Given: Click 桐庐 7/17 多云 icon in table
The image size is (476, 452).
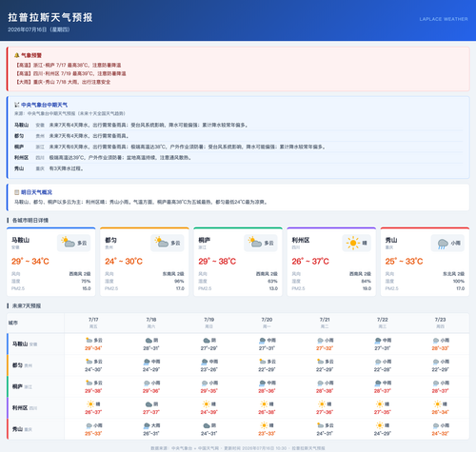Looking at the screenshot, I should (x=89, y=383).
